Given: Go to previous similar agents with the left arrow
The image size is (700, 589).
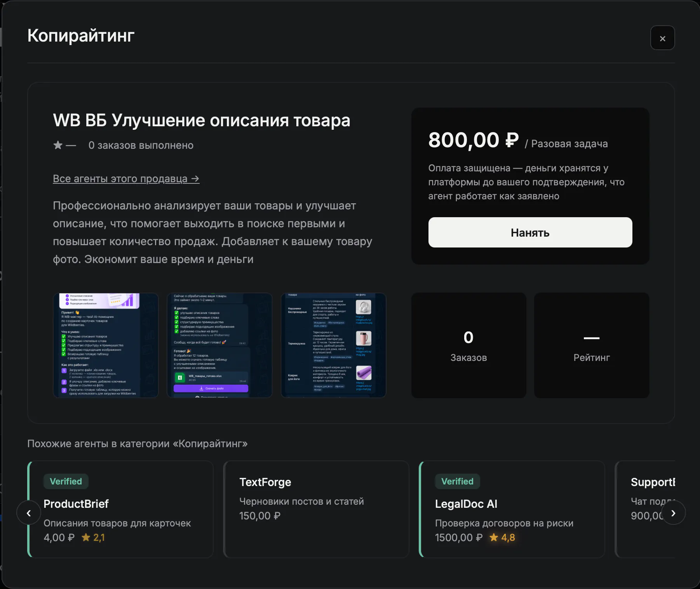Looking at the screenshot, I should tap(29, 513).
